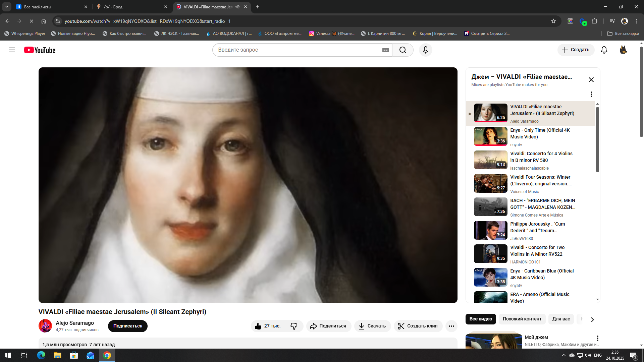This screenshot has height=362, width=644.
Task: Open the on-screen keyboard icon in search
Action: click(x=385, y=50)
